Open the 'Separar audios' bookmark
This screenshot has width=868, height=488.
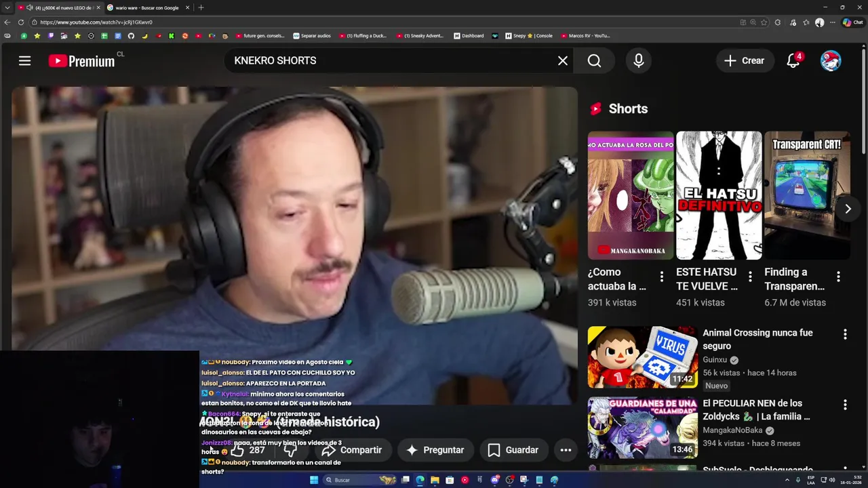pos(312,36)
